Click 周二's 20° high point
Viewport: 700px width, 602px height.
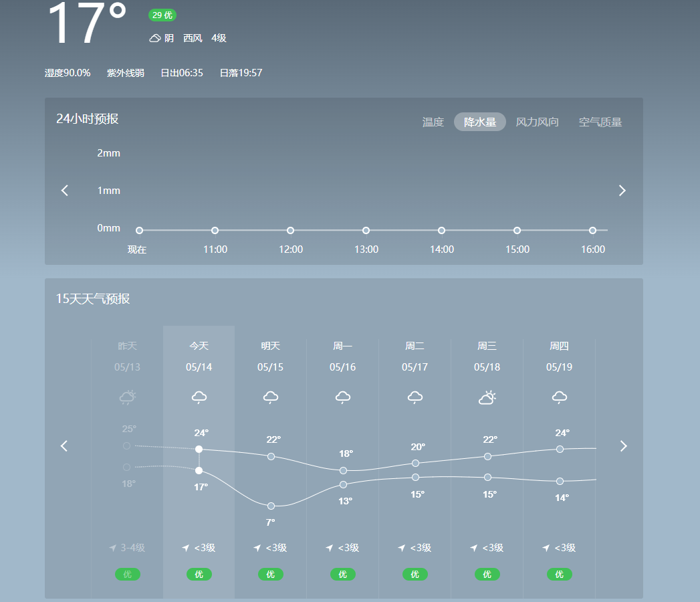click(x=416, y=463)
